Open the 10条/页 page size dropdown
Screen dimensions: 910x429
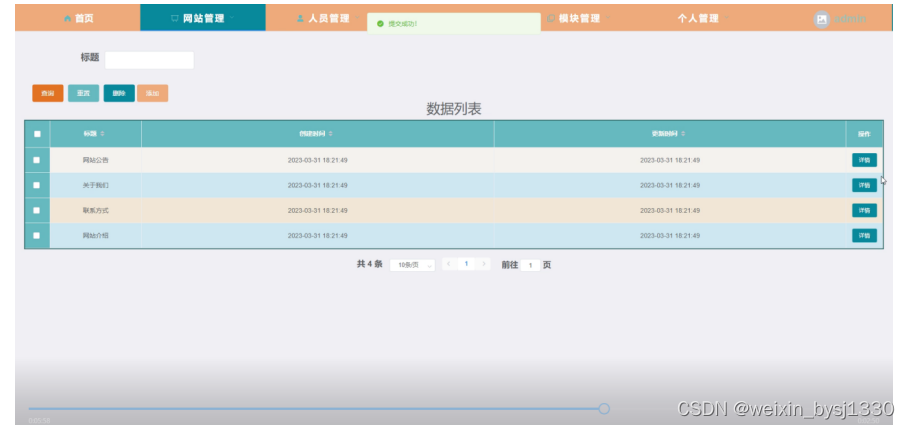click(412, 265)
